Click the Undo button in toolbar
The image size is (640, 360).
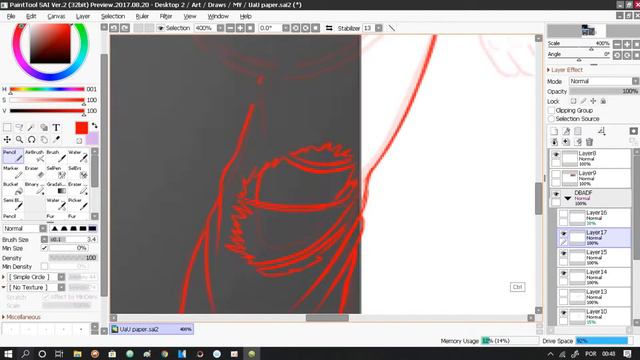114,28
